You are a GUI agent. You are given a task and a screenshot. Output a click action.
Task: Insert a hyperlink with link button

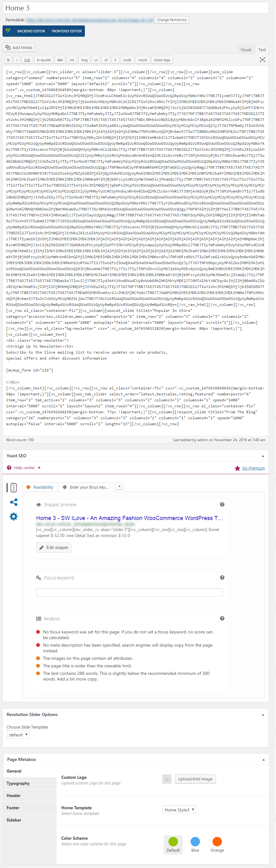pyautogui.click(x=27, y=60)
